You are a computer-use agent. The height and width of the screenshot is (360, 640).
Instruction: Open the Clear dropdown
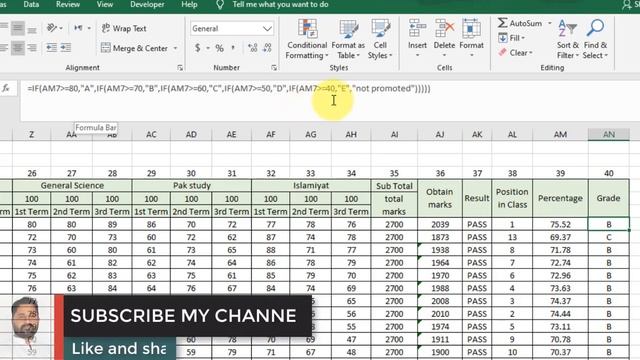515,53
